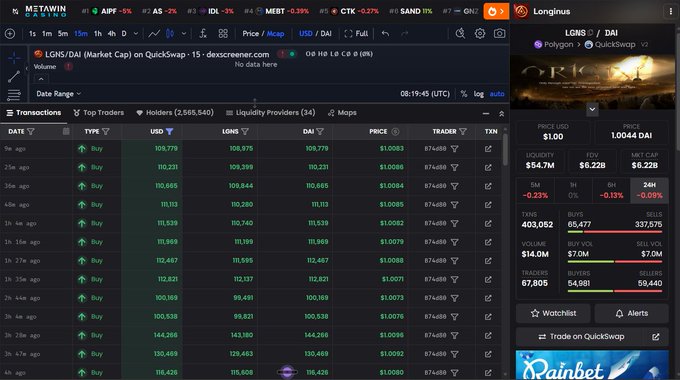Screen dimensions: 680x380
Task: Add the pair to Watchlist
Action: tap(553, 313)
